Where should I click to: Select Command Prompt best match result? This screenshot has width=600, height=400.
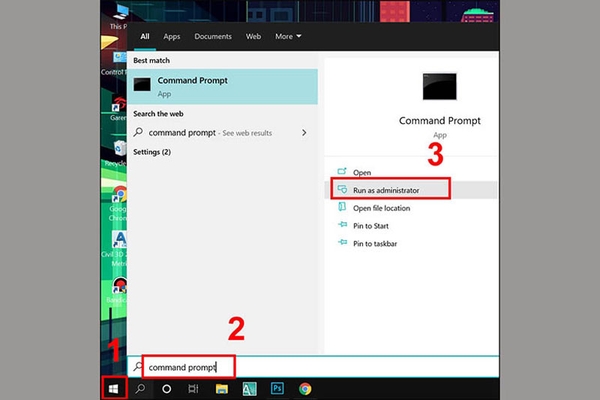tap(222, 87)
